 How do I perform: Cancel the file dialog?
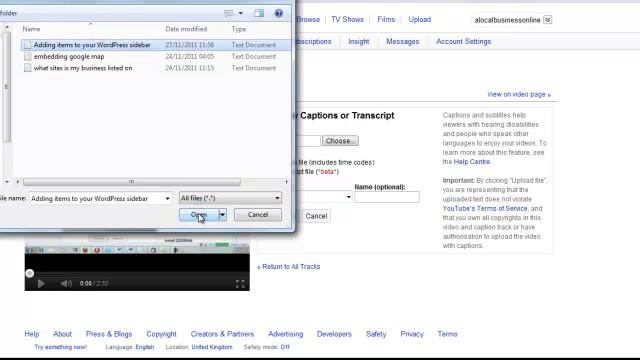[258, 215]
